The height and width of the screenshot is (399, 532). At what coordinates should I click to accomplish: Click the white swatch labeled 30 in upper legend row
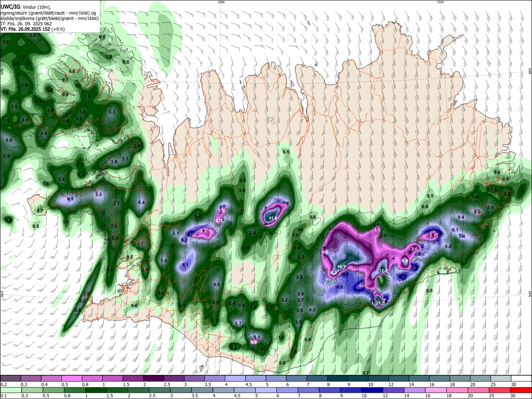[x=520, y=378]
